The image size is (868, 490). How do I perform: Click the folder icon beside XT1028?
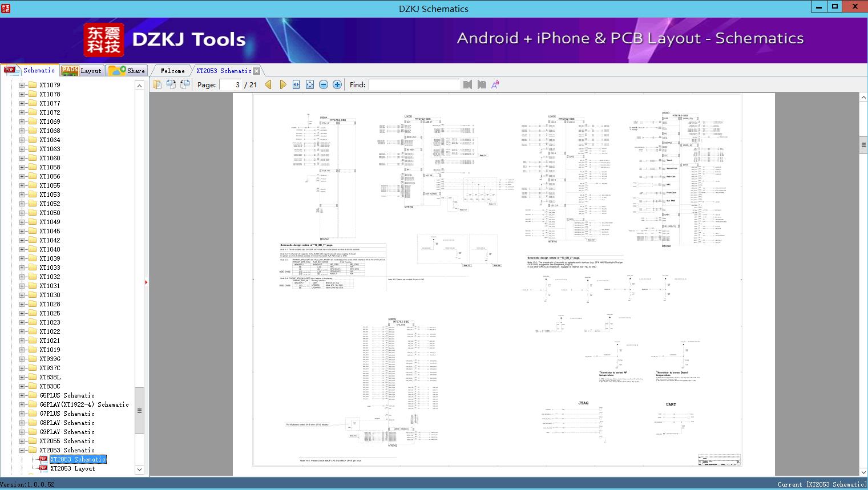33,304
